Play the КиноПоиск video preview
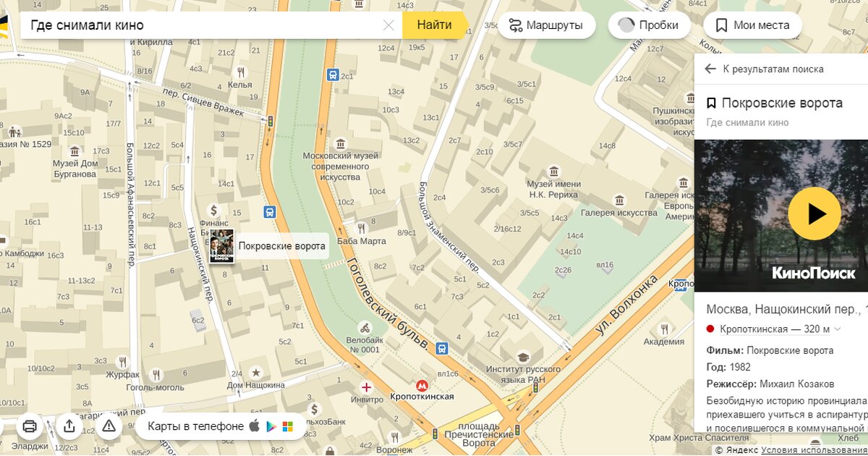The width and height of the screenshot is (868, 456). [814, 214]
